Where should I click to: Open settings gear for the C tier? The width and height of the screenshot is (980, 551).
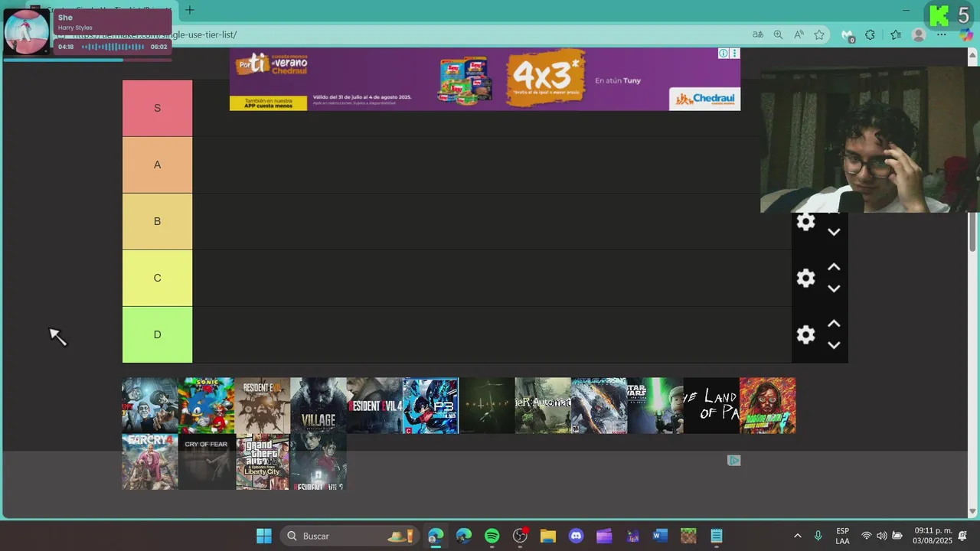coord(805,278)
